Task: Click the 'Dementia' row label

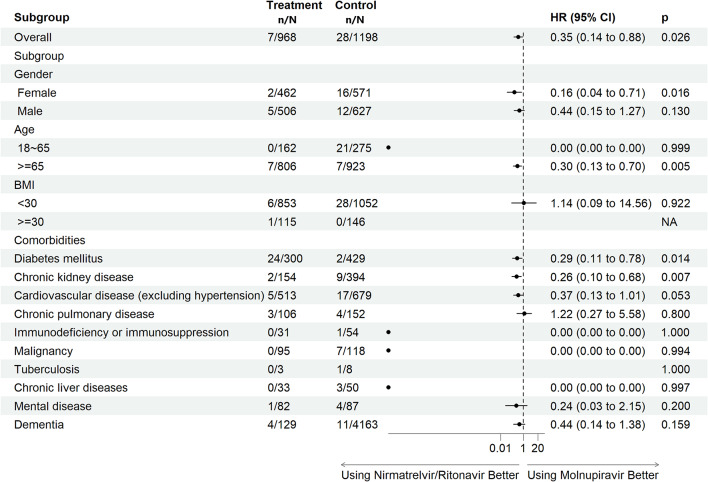Action: [x=39, y=425]
